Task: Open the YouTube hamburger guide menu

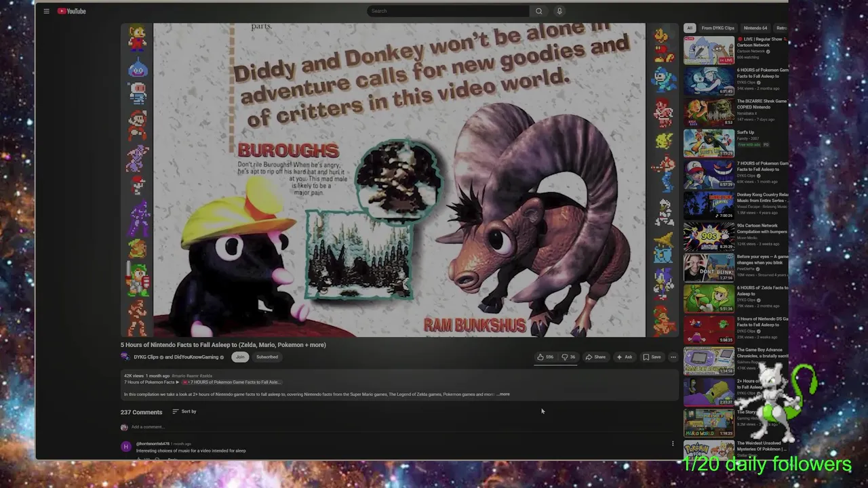Action: [46, 11]
